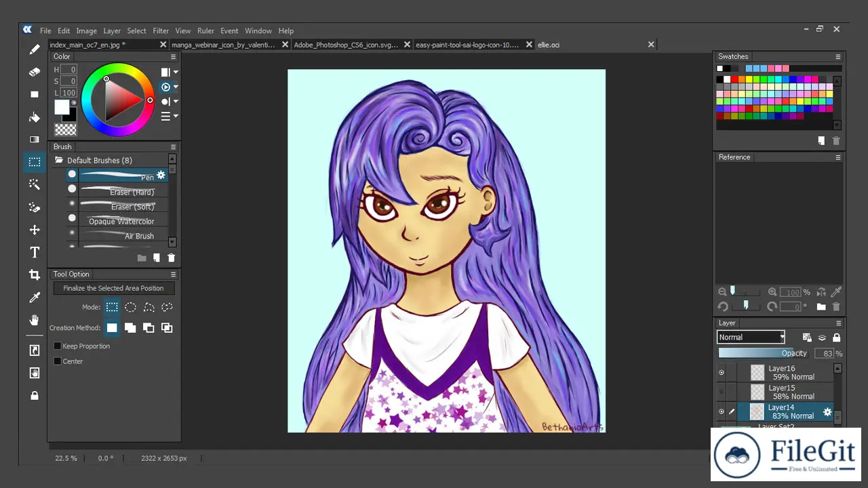Create new brush with Brush panel page icon
The width and height of the screenshot is (868, 488).
click(157, 258)
